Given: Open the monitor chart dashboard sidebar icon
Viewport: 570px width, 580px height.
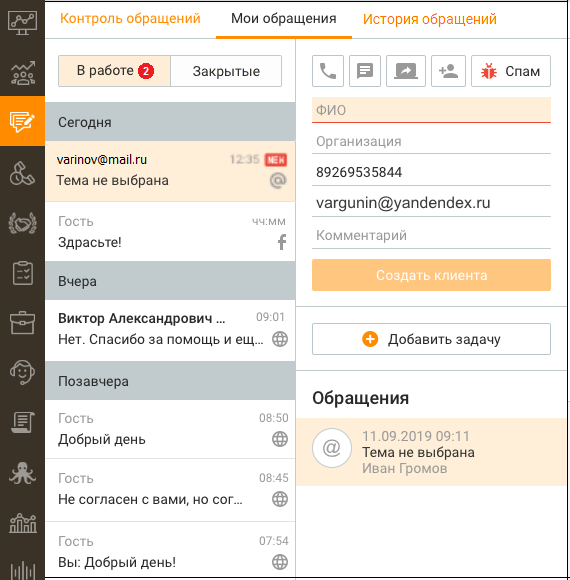Looking at the screenshot, I should point(22,23).
